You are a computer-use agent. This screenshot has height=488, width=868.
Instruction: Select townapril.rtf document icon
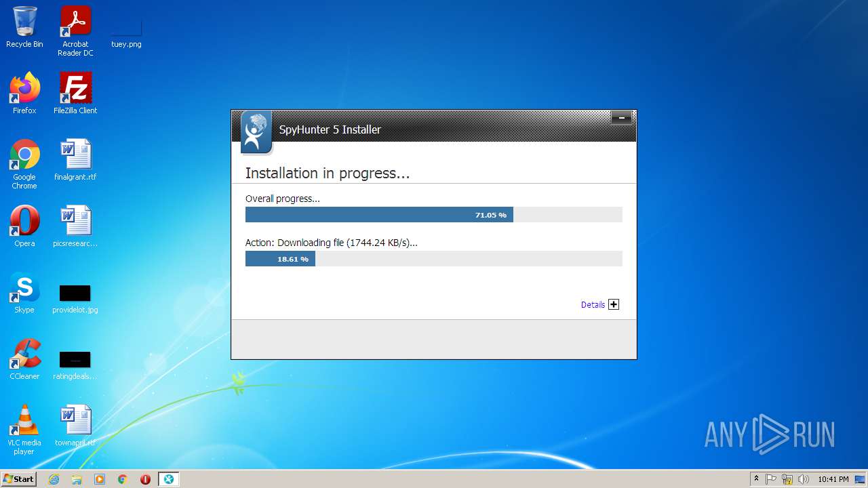click(x=75, y=426)
